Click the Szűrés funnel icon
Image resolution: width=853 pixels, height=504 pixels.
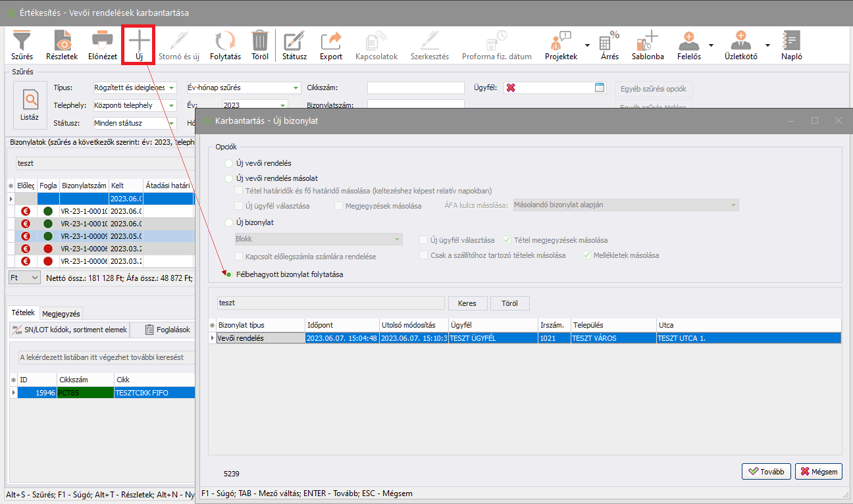point(22,41)
